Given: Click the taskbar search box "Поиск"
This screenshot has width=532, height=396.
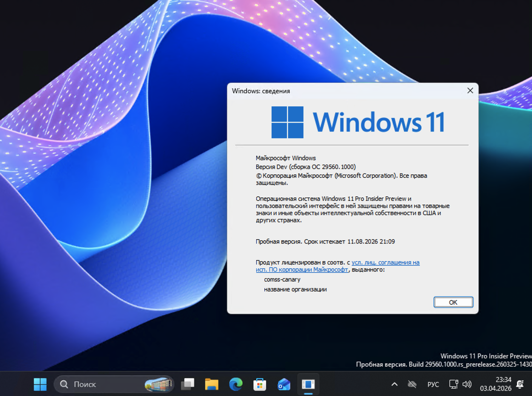Looking at the screenshot, I should coord(114,384).
